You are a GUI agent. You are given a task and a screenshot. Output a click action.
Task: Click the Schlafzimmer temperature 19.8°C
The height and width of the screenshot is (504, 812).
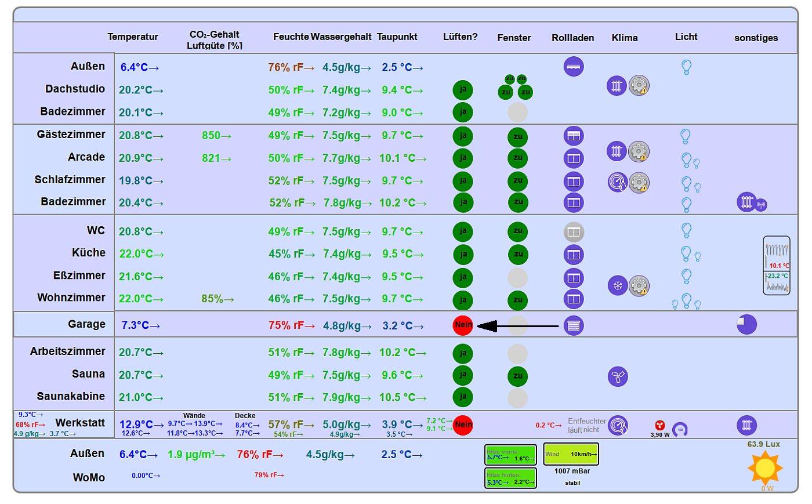141,181
